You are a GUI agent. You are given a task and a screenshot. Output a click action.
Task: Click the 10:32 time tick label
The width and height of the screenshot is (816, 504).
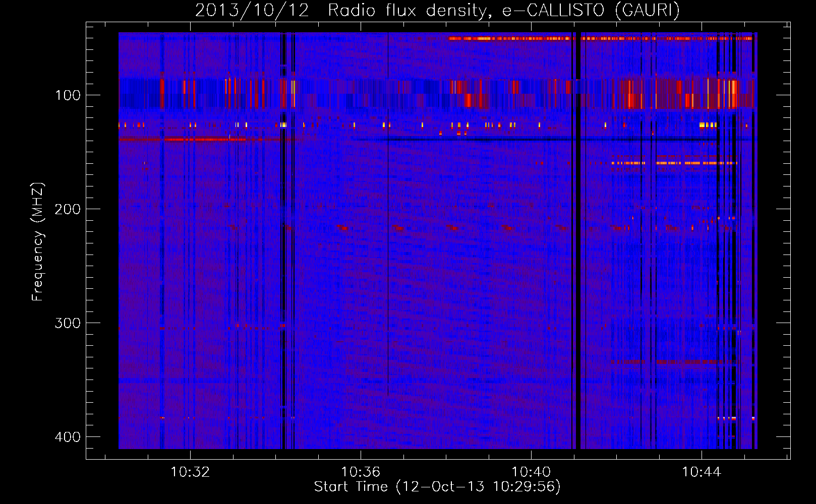(190, 472)
